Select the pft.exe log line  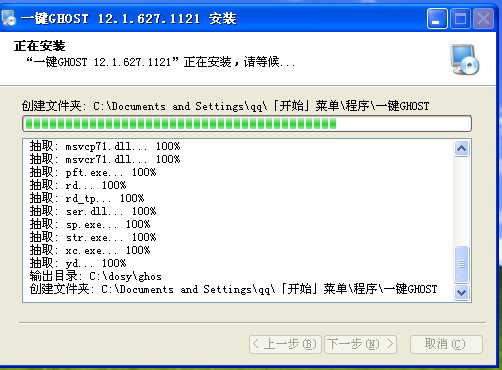point(93,172)
